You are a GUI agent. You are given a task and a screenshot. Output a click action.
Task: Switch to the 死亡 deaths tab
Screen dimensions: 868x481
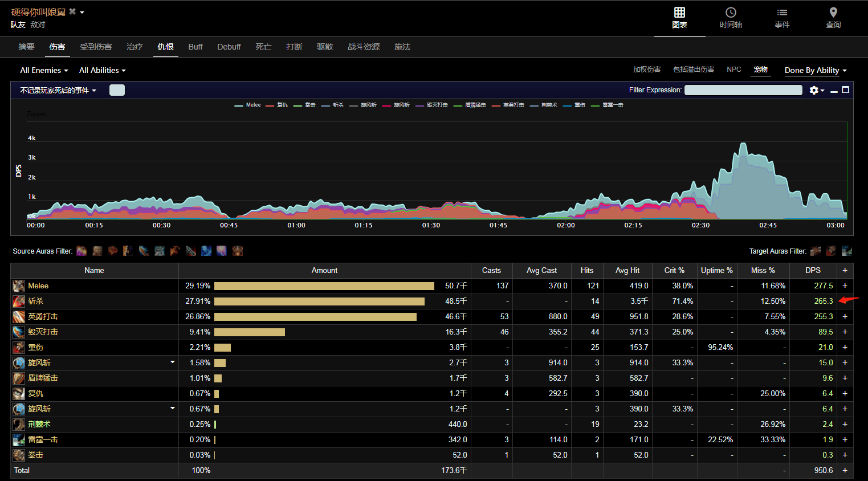tap(263, 47)
